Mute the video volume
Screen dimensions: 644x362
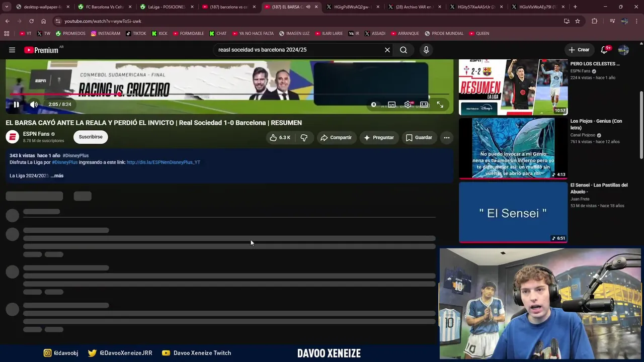(x=34, y=105)
